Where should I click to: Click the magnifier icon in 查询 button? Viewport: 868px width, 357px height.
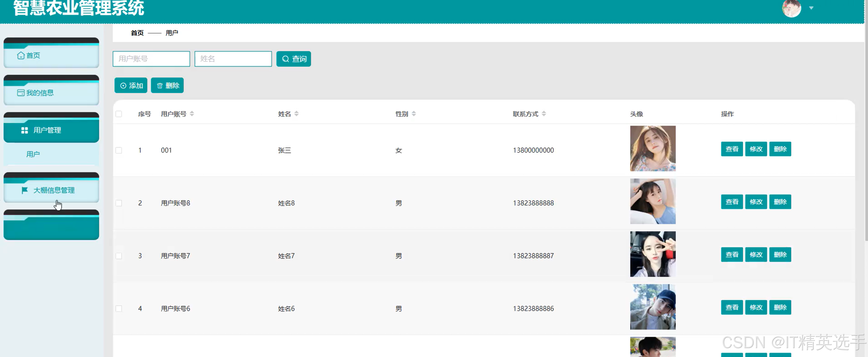point(285,59)
